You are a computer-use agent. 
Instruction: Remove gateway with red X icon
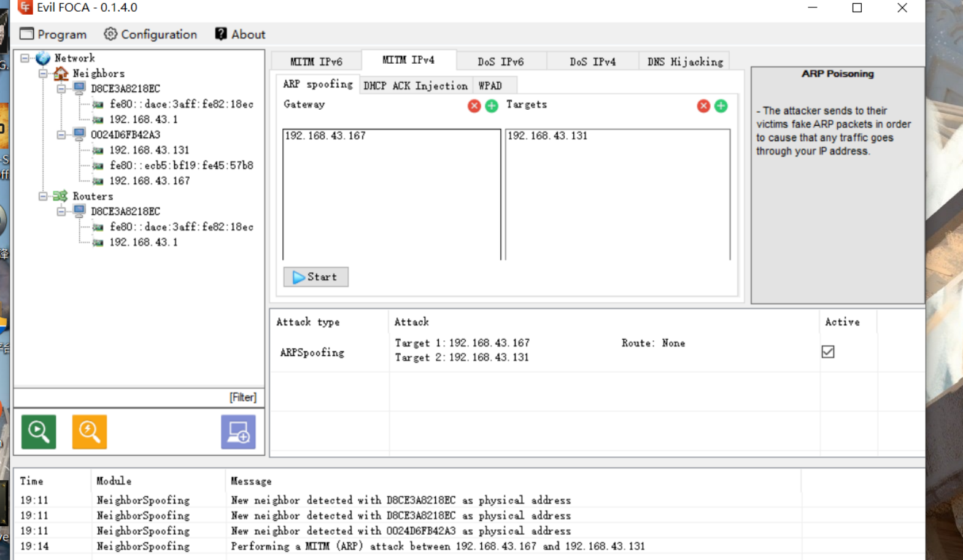point(474,106)
